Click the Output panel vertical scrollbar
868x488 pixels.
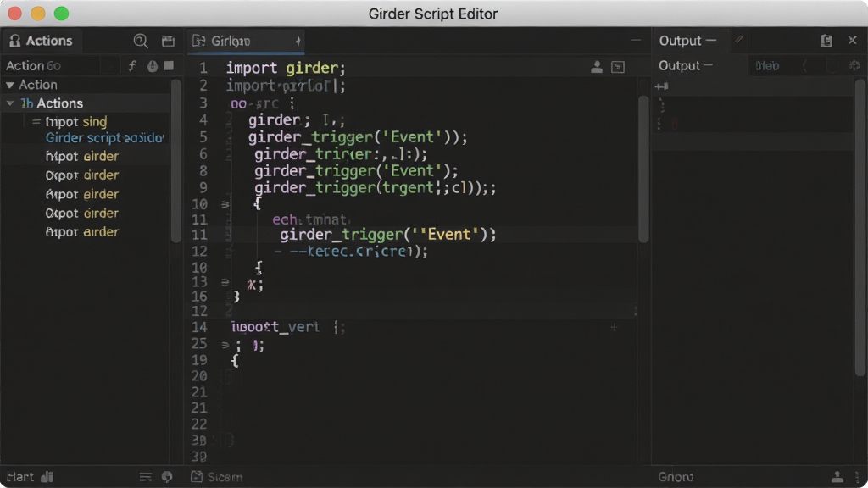click(x=860, y=228)
